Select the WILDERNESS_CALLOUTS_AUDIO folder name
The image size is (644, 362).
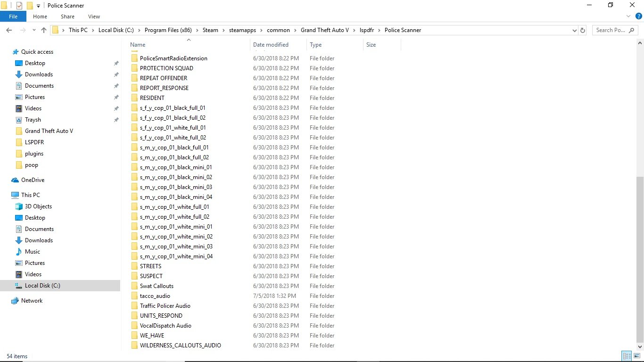tap(181, 346)
